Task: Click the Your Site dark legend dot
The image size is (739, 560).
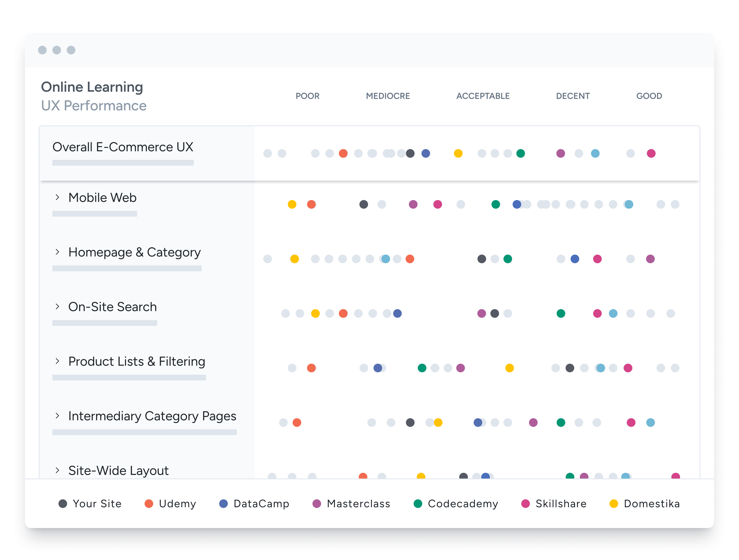Action: tap(63, 504)
